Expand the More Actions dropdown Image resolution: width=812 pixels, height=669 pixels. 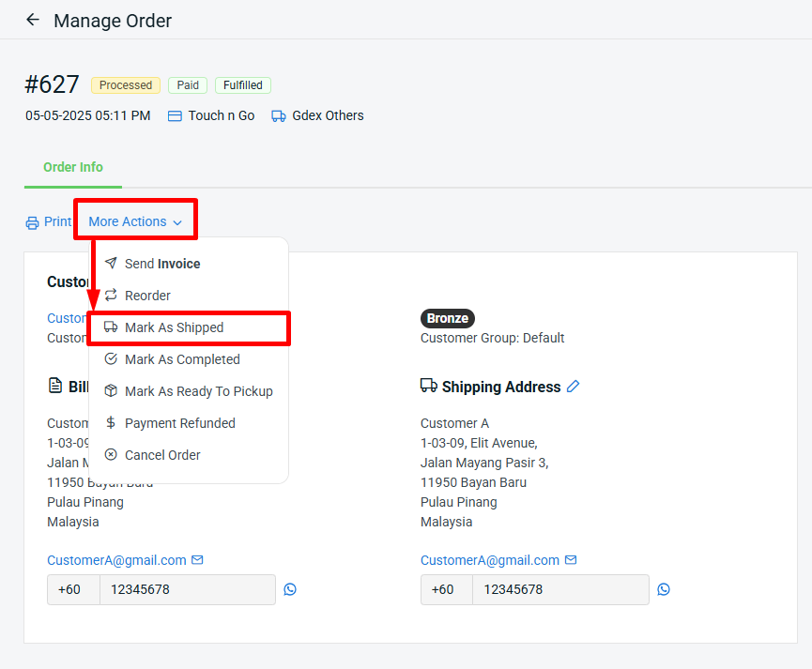(x=134, y=222)
